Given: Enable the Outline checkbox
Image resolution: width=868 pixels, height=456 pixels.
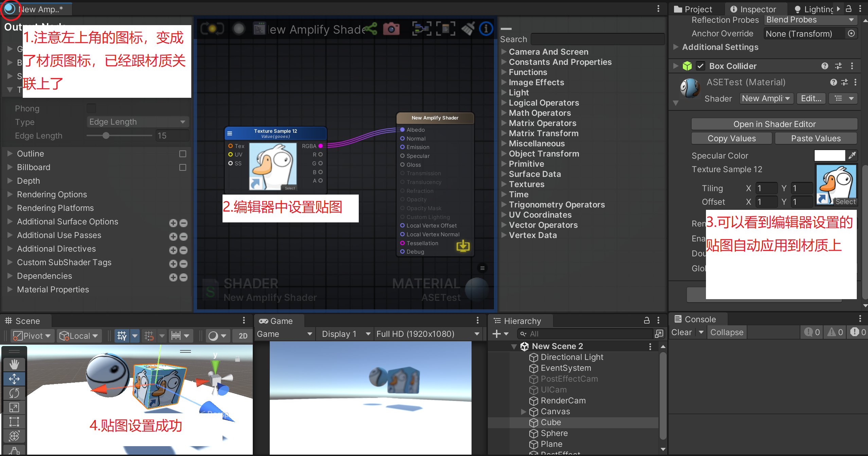Looking at the screenshot, I should (x=183, y=154).
